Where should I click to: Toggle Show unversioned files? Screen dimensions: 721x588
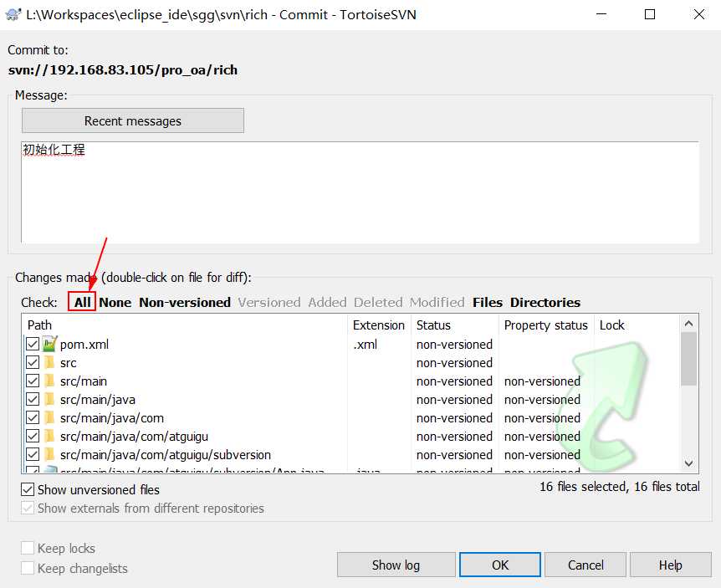(x=28, y=489)
